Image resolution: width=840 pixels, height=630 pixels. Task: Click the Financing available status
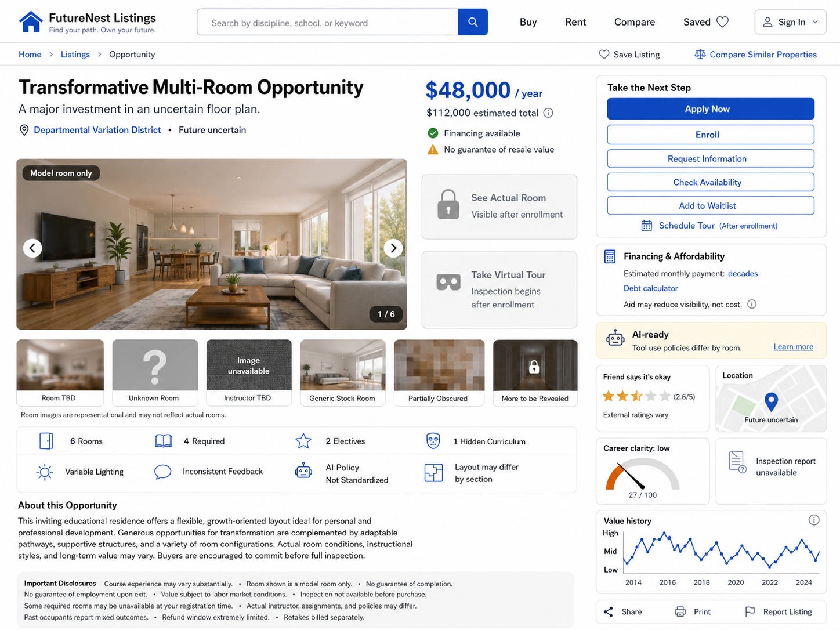(x=473, y=133)
